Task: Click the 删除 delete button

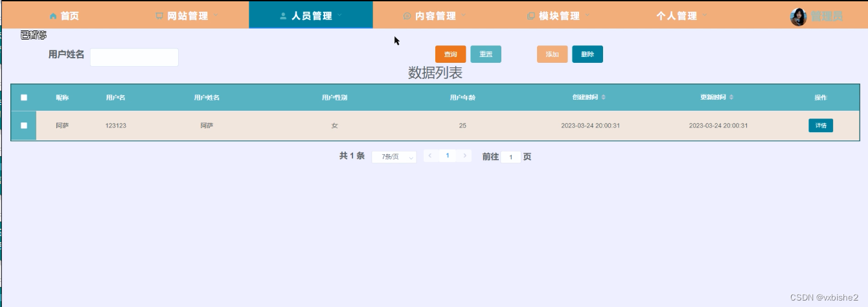Action: 588,54
